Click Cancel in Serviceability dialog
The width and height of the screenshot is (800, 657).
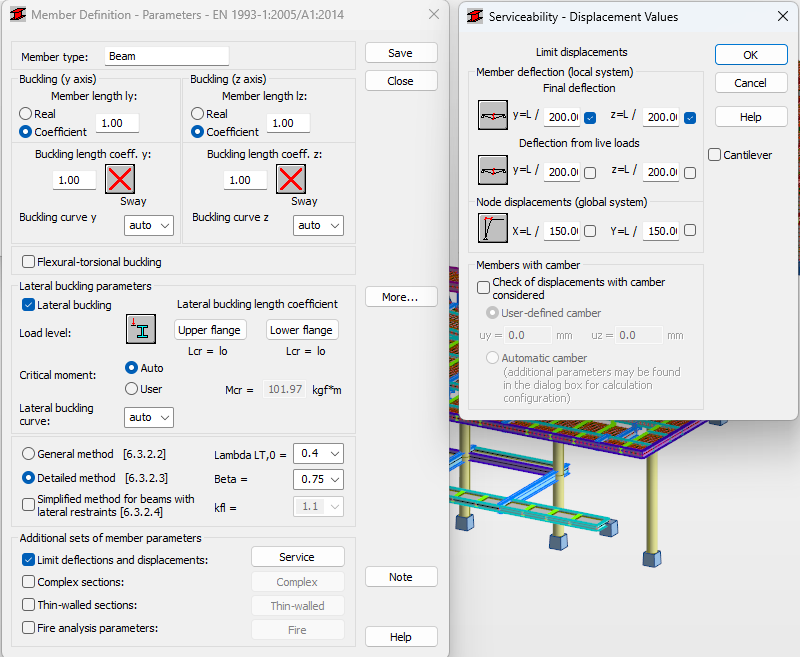tap(751, 83)
